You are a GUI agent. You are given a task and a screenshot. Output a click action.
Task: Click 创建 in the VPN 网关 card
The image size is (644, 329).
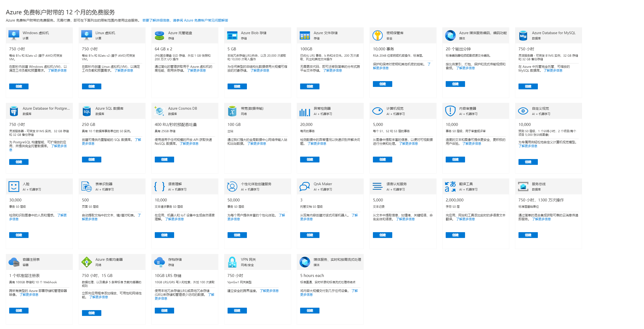pyautogui.click(x=237, y=311)
